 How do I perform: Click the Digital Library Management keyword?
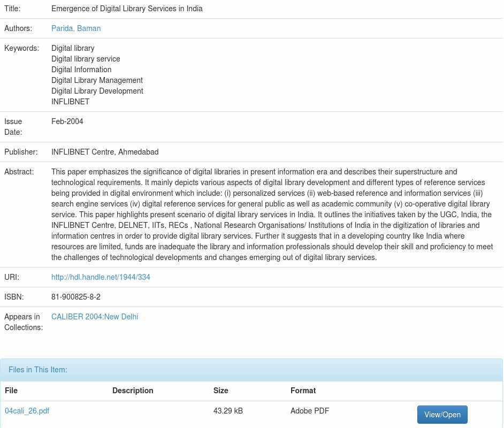(x=97, y=80)
